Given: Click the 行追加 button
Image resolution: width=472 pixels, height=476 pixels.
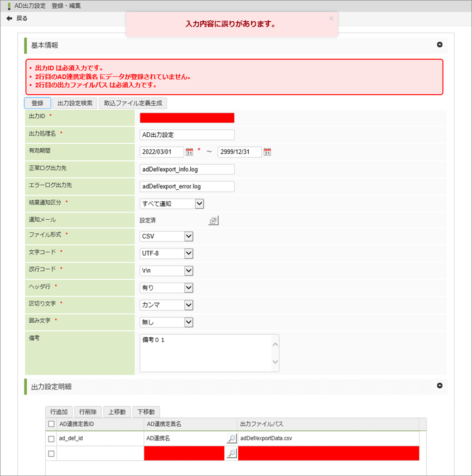Looking at the screenshot, I should pos(59,412).
